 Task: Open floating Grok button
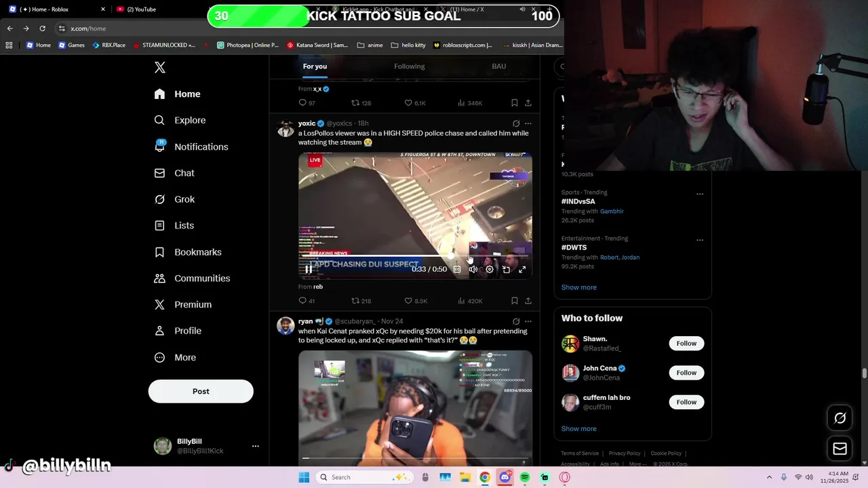point(840,418)
